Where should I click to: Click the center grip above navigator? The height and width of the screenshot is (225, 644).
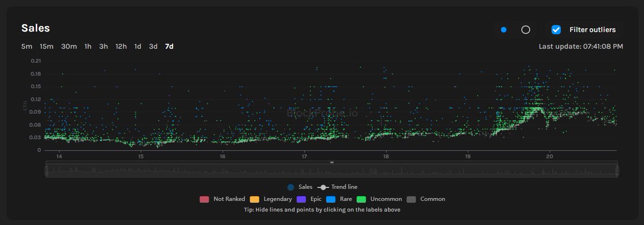tap(332, 162)
